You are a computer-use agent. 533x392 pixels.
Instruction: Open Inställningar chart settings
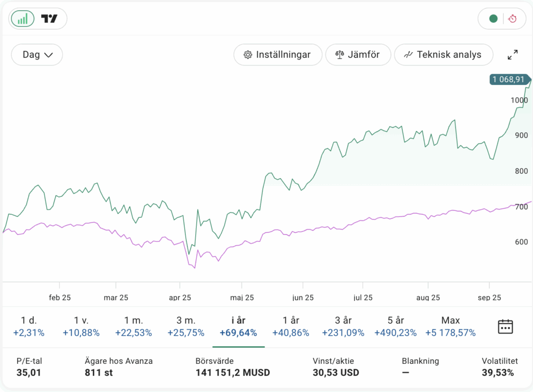(x=277, y=55)
